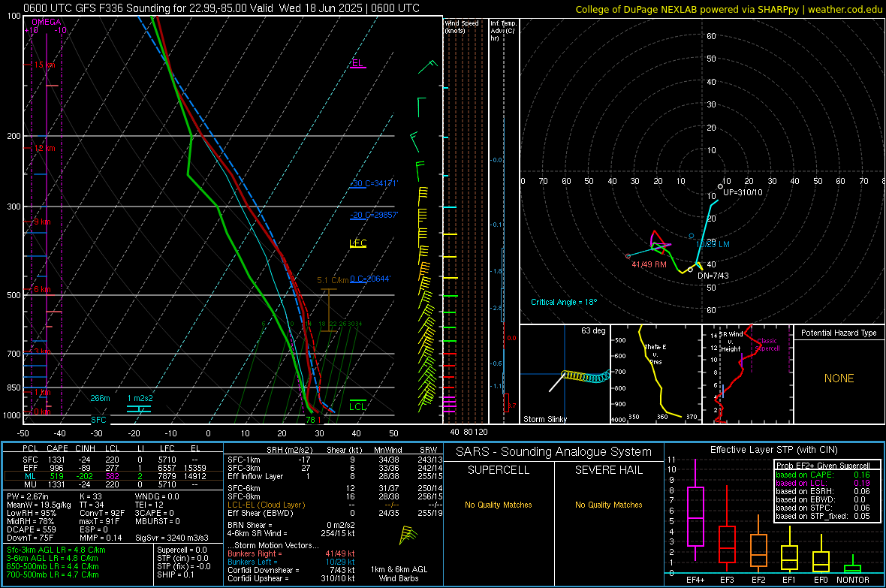This screenshot has height=588, width=886.
Task: Click the Effective Layer STP (with CIN) title
Action: (773, 450)
